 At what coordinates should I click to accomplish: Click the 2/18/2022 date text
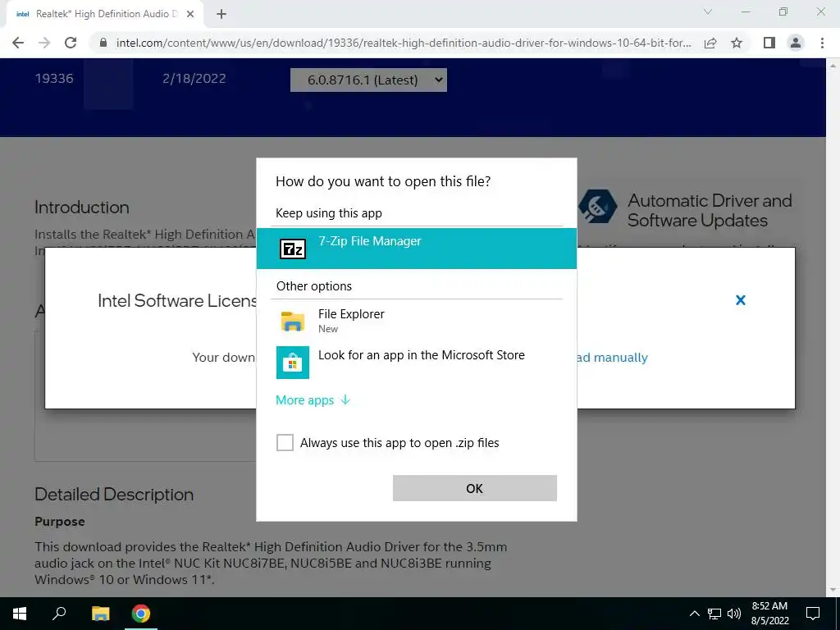tap(194, 79)
